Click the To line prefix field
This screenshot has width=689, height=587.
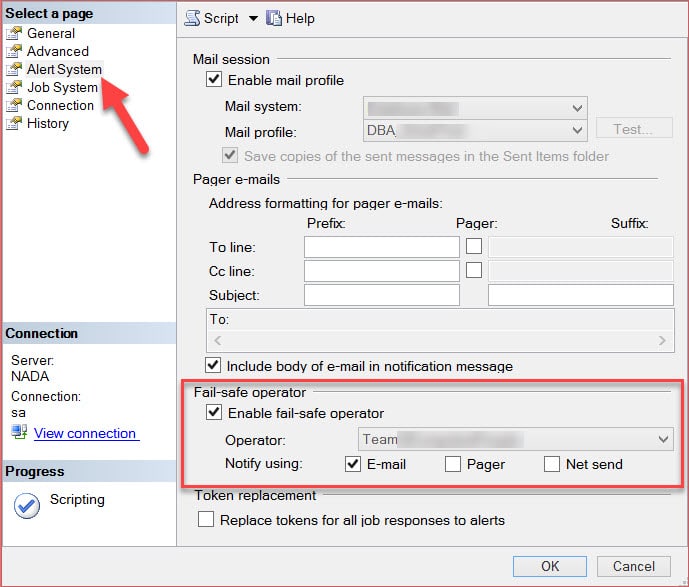pyautogui.click(x=381, y=247)
